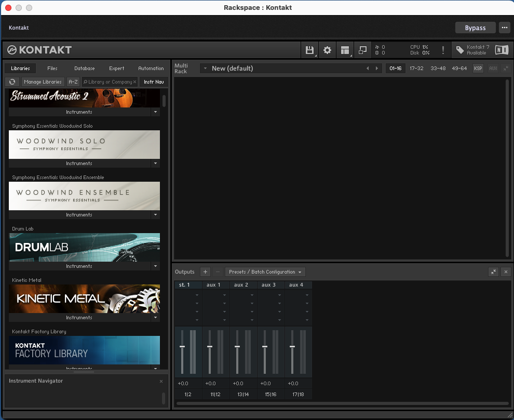Click the aux 3 volume fader
Screen dimensions: 514x420
(265, 347)
